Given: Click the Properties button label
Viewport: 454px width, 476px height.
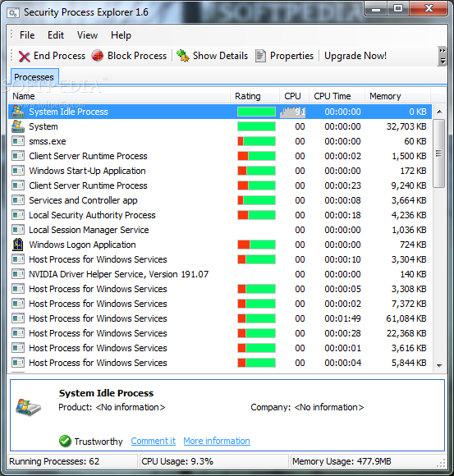Looking at the screenshot, I should point(291,56).
